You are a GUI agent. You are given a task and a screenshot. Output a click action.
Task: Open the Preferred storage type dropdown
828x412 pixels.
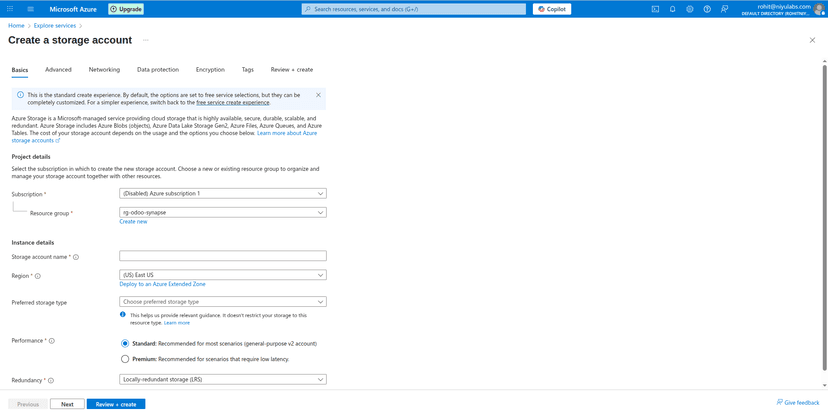click(x=223, y=302)
